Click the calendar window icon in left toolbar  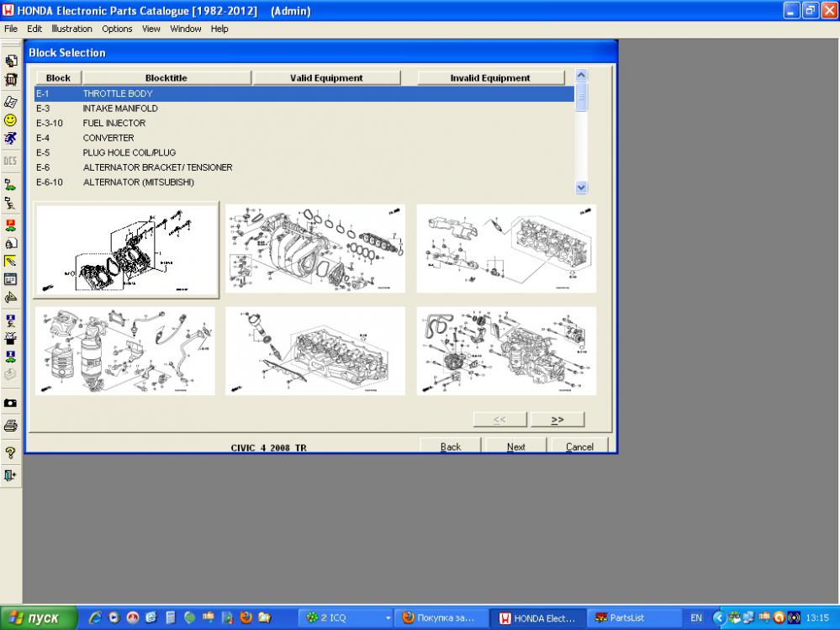tap(10, 279)
